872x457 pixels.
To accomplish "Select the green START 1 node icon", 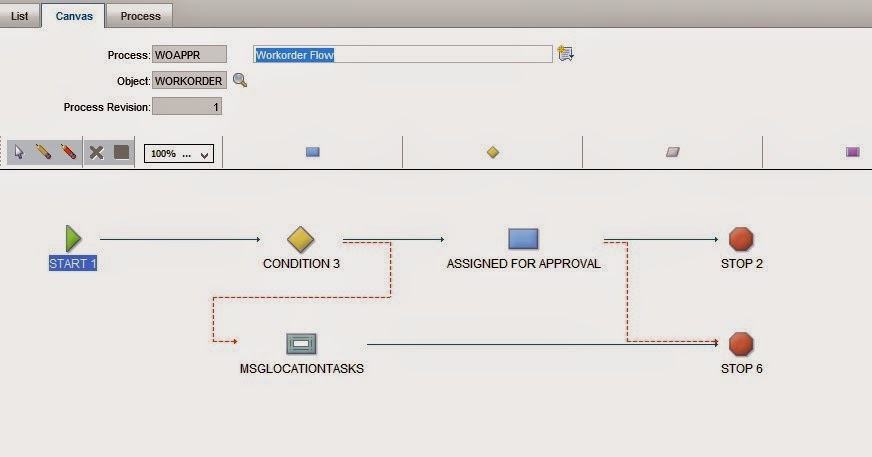I will point(73,239).
